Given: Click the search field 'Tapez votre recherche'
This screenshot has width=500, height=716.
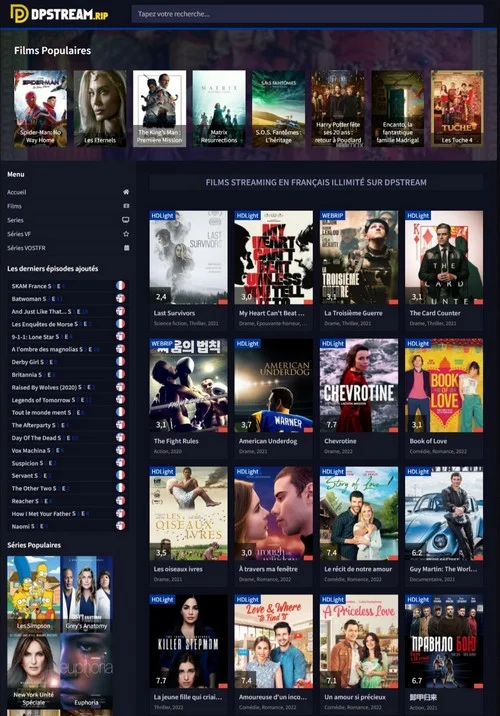Looking at the screenshot, I should [x=307, y=14].
